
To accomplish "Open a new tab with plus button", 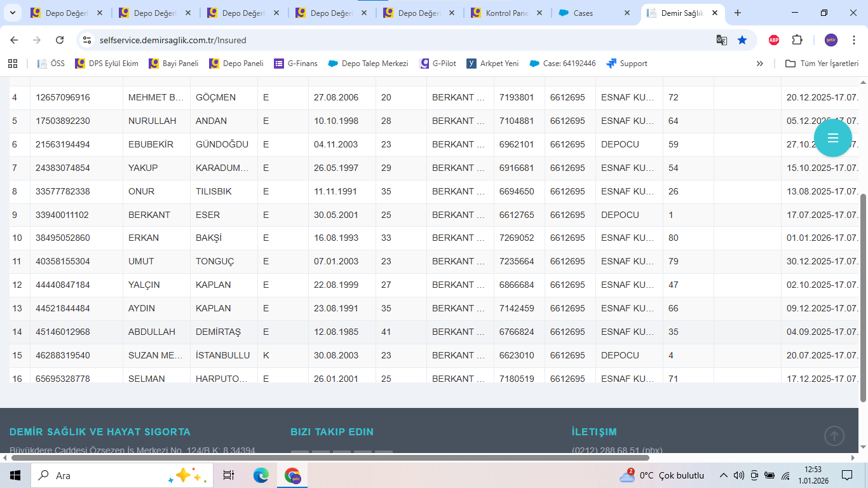I will 738,13.
